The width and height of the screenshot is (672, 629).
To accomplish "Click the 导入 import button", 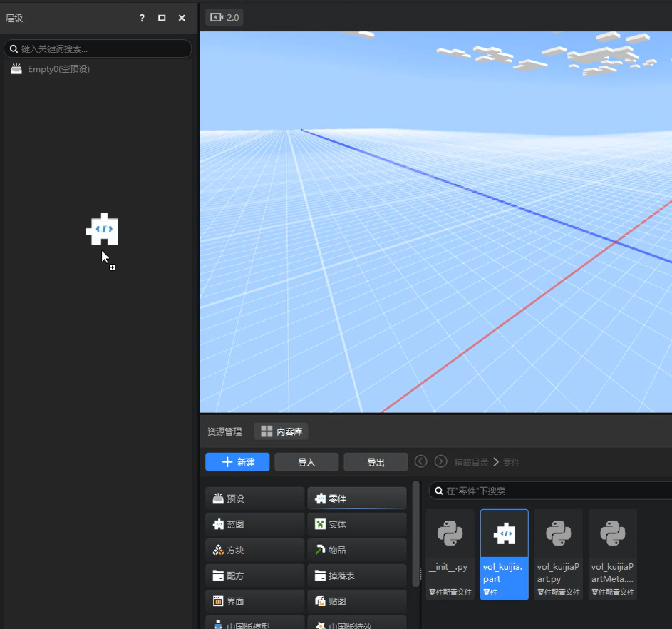I will 306,462.
